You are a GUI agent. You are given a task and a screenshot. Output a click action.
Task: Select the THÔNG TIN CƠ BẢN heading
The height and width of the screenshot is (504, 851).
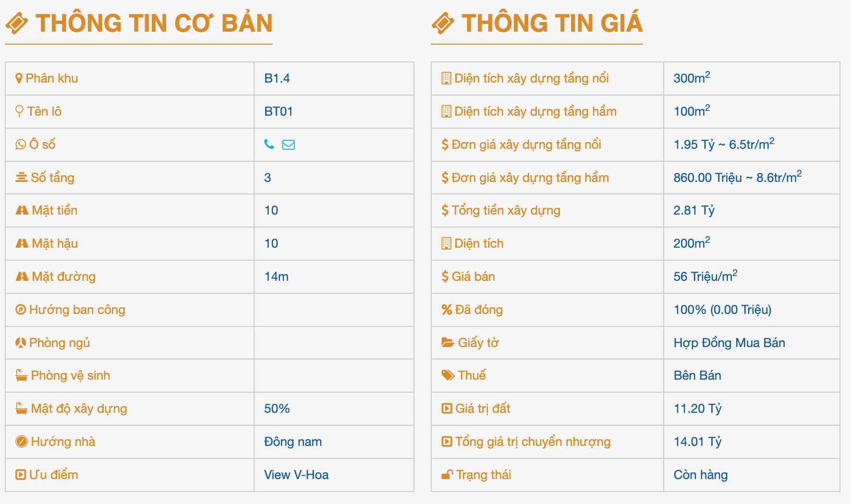[x=154, y=23]
